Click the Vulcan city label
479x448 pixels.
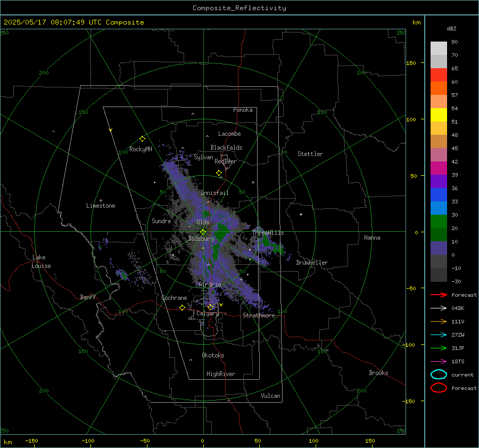271,396
